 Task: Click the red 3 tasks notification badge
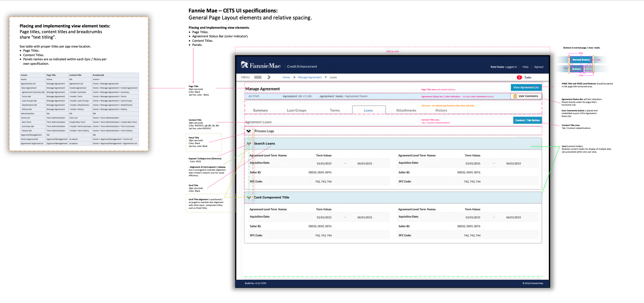[x=519, y=78]
